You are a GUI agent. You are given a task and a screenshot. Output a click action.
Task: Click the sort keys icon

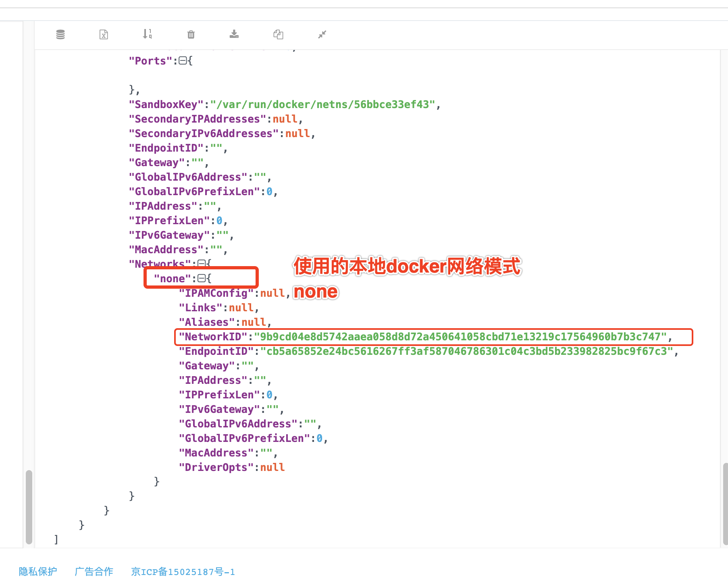tap(147, 34)
